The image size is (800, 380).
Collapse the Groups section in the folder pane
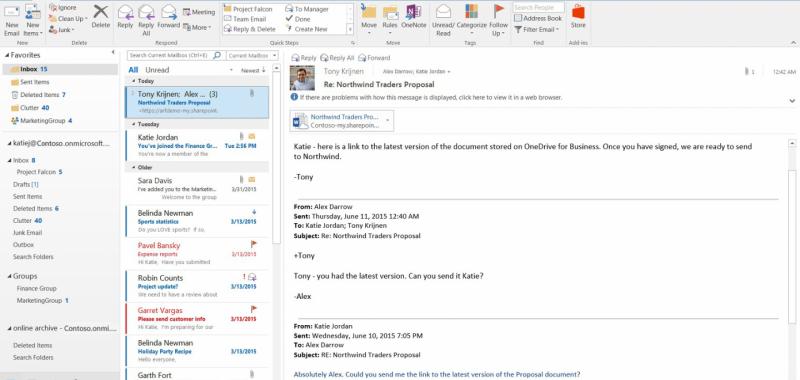tap(9, 276)
